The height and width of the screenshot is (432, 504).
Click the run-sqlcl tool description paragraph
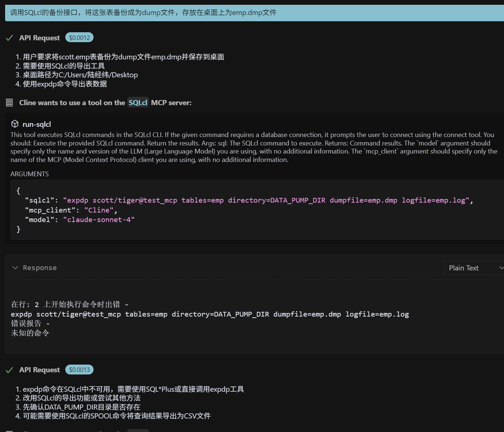[254, 147]
